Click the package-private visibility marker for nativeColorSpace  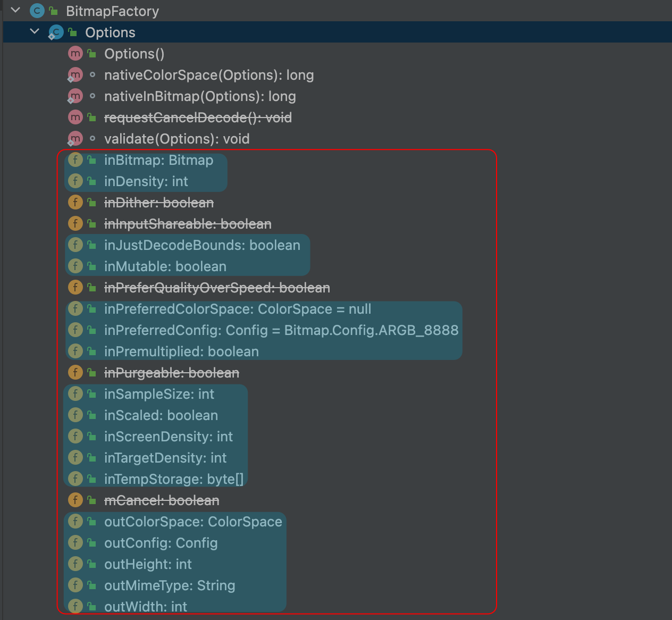point(93,74)
